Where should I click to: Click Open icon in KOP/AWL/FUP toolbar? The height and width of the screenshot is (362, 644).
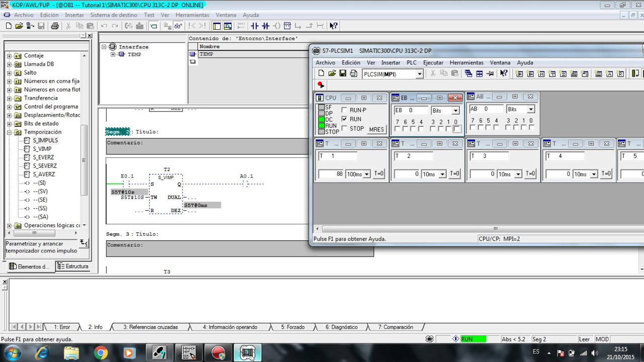point(19,26)
